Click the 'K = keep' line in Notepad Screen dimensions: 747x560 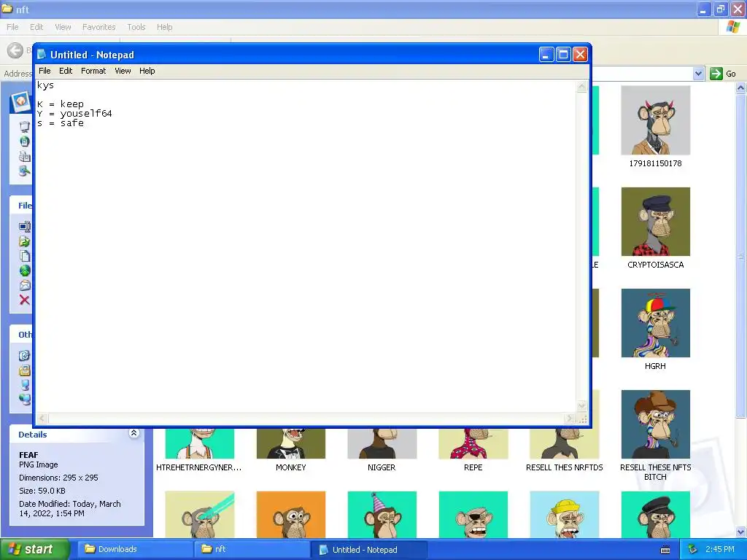[x=61, y=104]
